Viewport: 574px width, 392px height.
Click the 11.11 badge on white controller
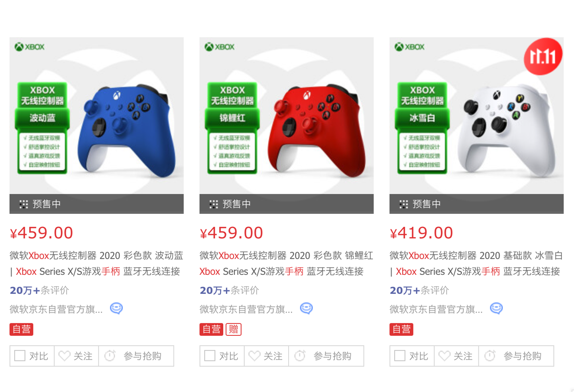tap(543, 57)
